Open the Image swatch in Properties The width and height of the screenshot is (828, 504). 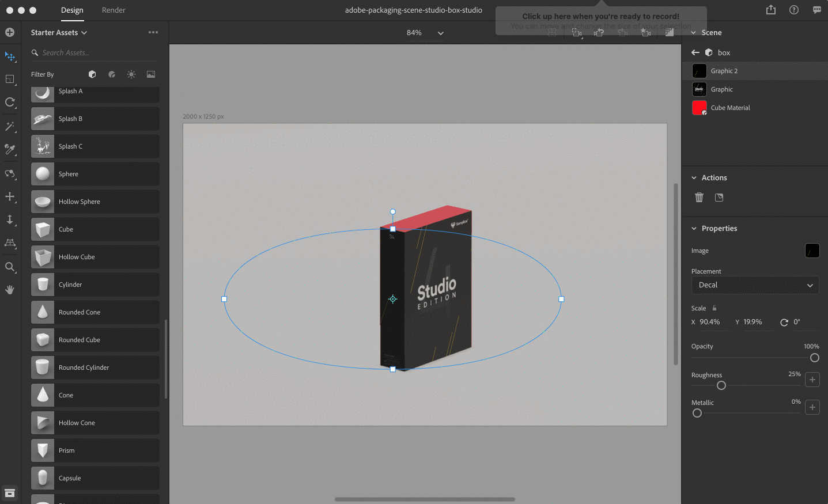click(x=812, y=251)
